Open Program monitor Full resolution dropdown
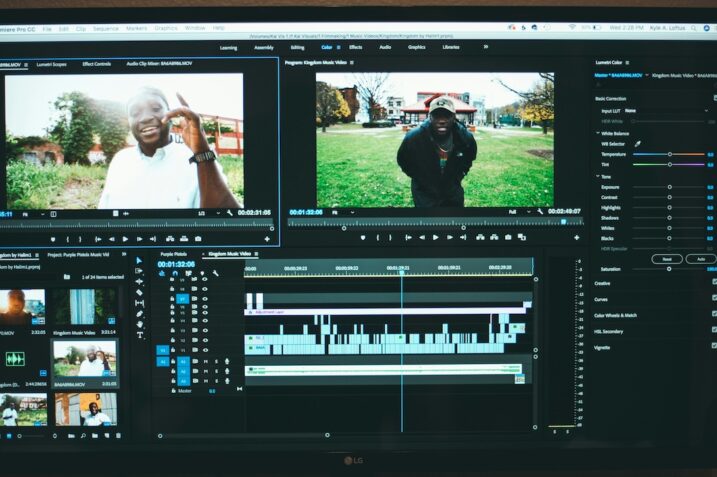The width and height of the screenshot is (717, 477). coord(519,212)
